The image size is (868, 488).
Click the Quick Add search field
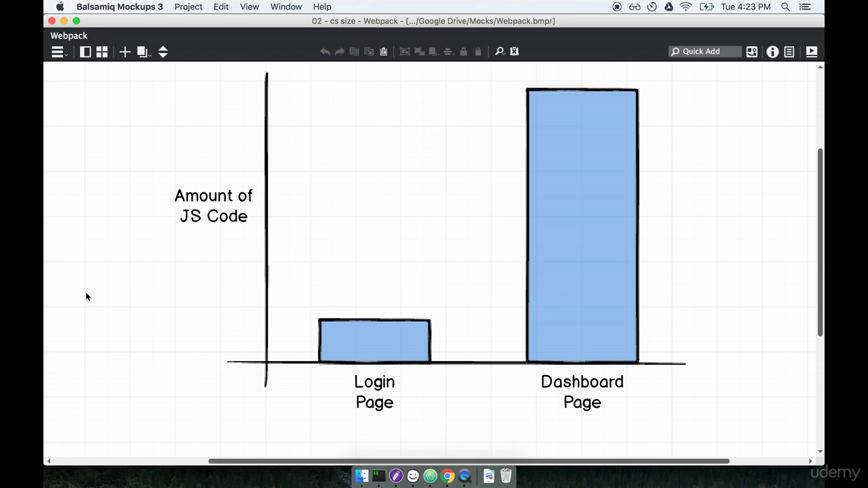tap(705, 51)
